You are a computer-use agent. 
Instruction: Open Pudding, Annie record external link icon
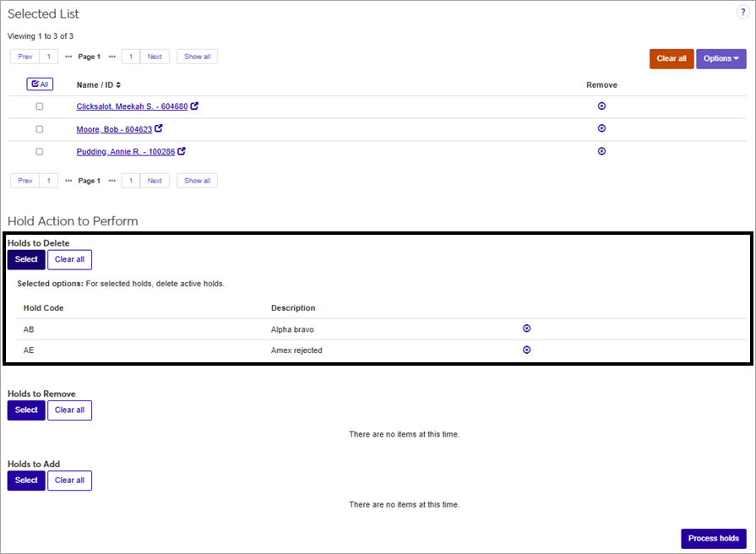coord(182,151)
